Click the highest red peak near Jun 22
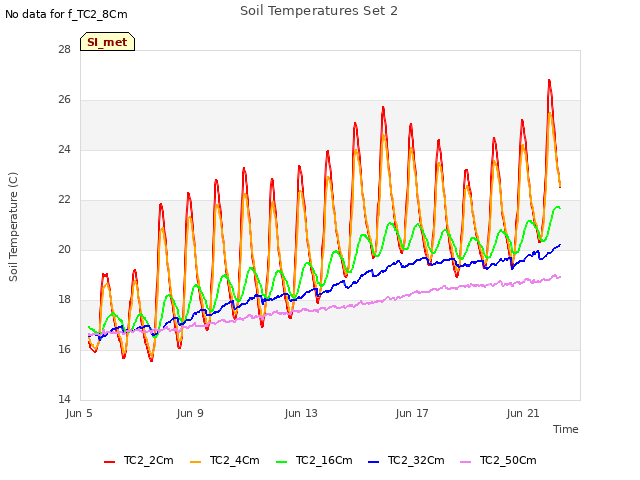640x480 pixels. 549,81
